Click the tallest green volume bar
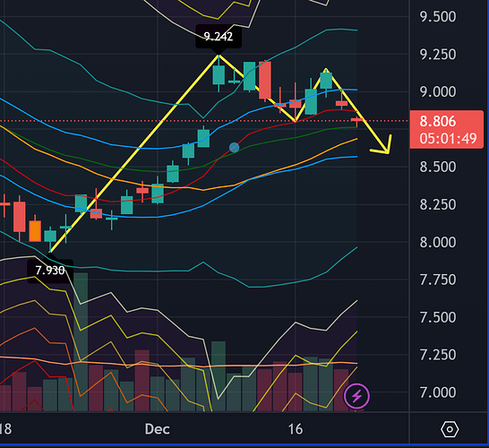The height and width of the screenshot is (448, 489). pyautogui.click(x=81, y=341)
